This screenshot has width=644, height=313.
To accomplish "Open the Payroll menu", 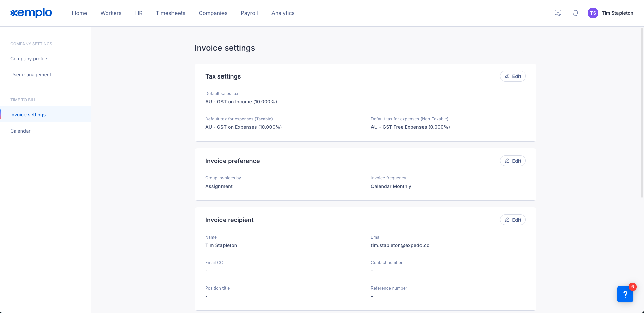I will 249,13.
